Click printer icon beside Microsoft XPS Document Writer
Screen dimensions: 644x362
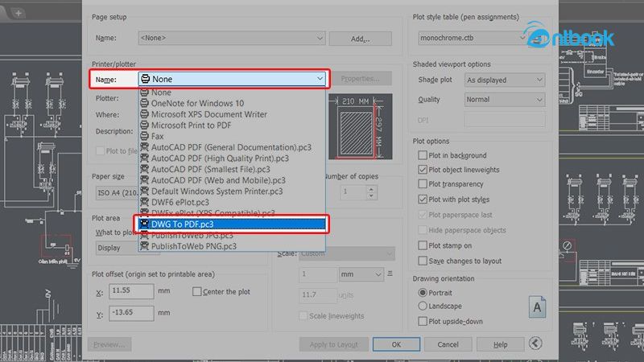click(x=144, y=114)
